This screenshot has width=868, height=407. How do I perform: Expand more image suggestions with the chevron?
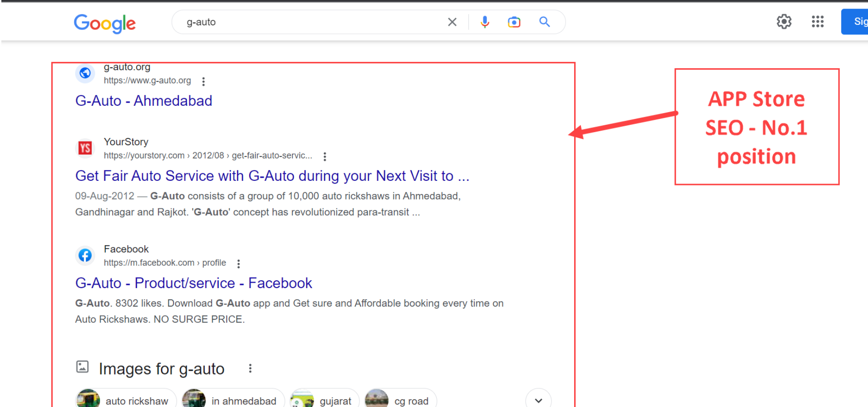(538, 400)
